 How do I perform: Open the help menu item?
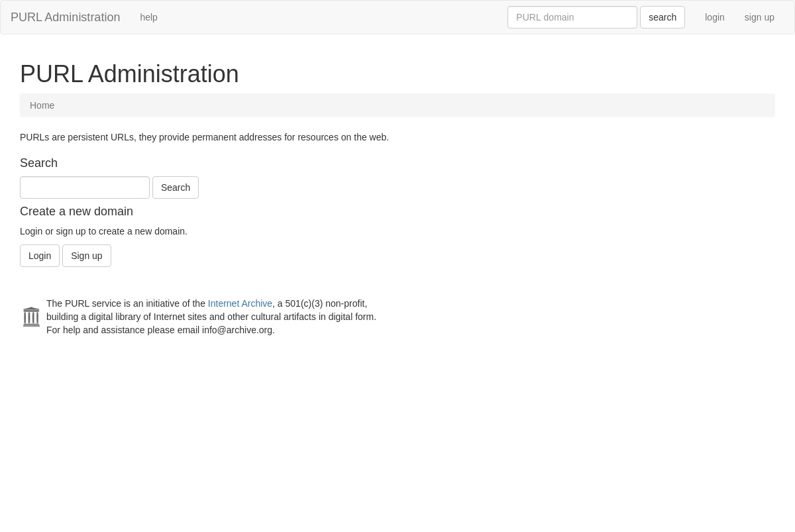(148, 17)
